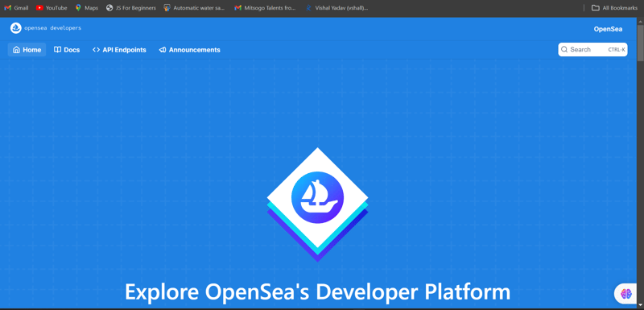Click the Explore OpenSea's Developer Platform heading
644x310 pixels.
317,292
